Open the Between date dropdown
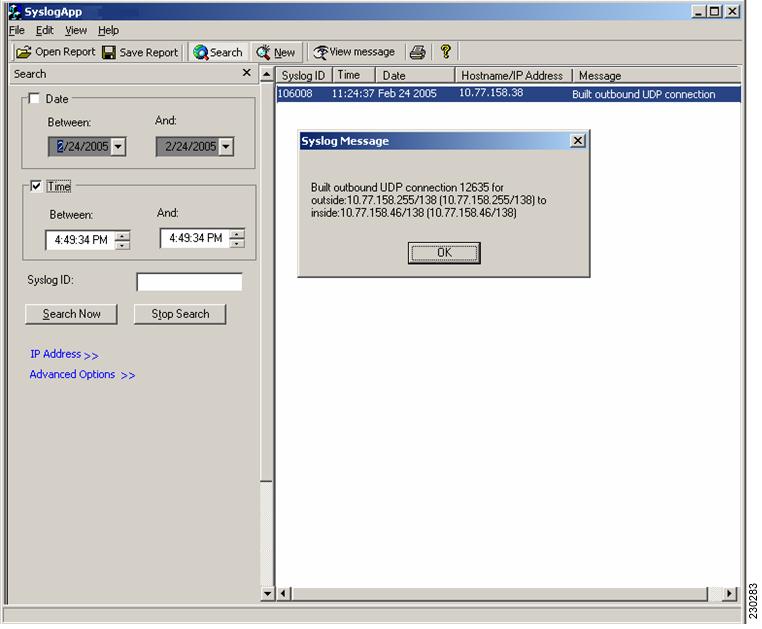The width and height of the screenshot is (762, 629). pos(118,146)
